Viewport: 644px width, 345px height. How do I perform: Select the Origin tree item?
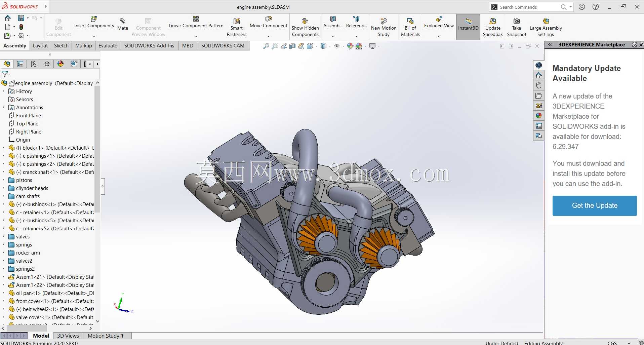point(23,140)
